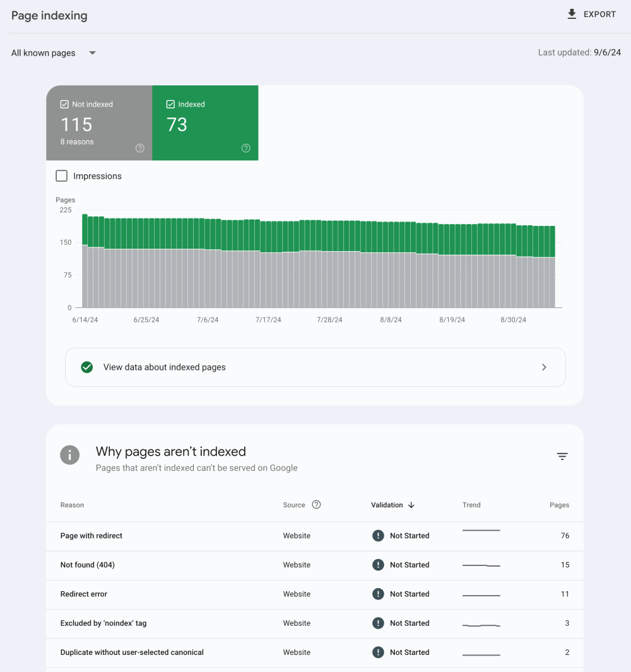
Task: Click the Reason column header
Action: pyautogui.click(x=72, y=505)
